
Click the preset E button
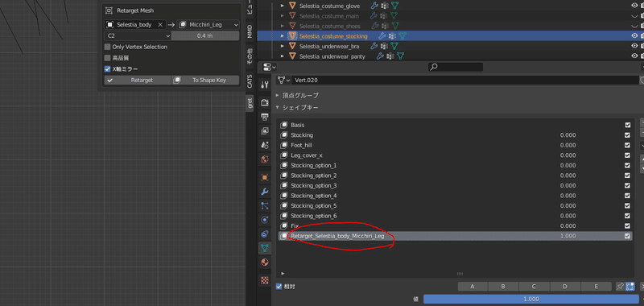596,287
